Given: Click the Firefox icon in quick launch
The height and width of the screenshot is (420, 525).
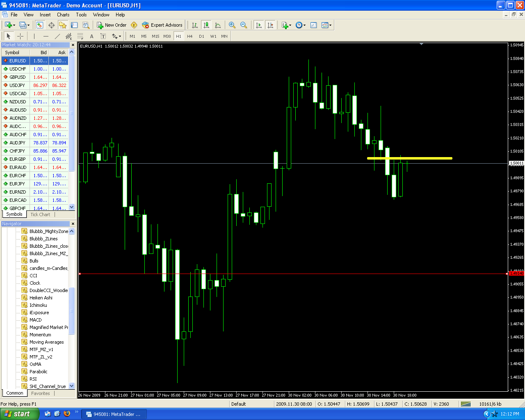Looking at the screenshot, I should [x=67, y=414].
